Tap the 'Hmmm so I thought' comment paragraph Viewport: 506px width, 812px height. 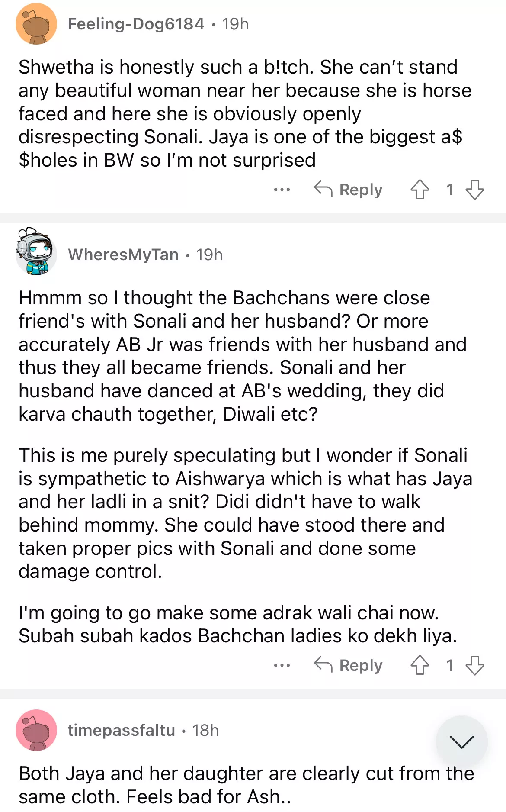[242, 356]
